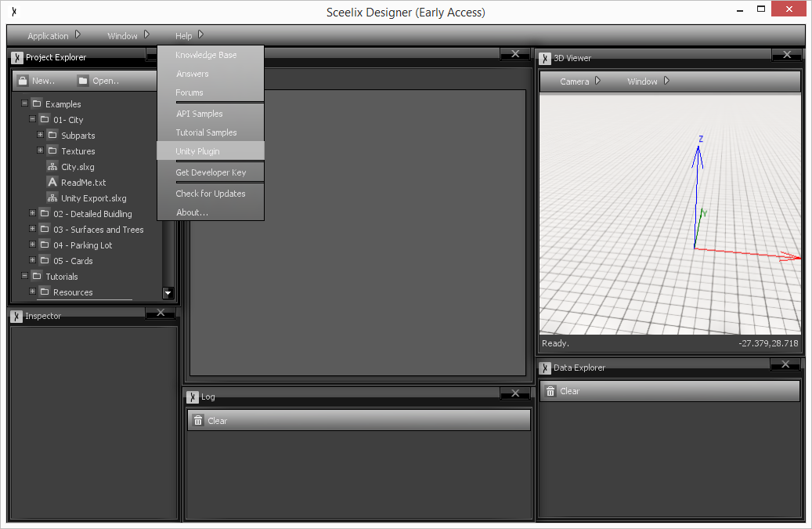
Task: Click Clear button in Log panel
Action: click(211, 421)
